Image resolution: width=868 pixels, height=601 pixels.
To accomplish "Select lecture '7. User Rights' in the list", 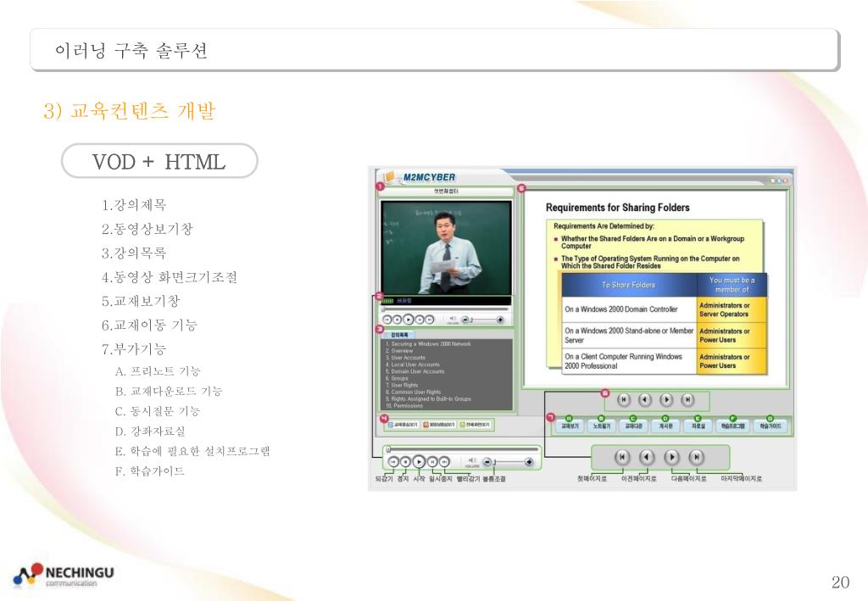I will coord(401,385).
